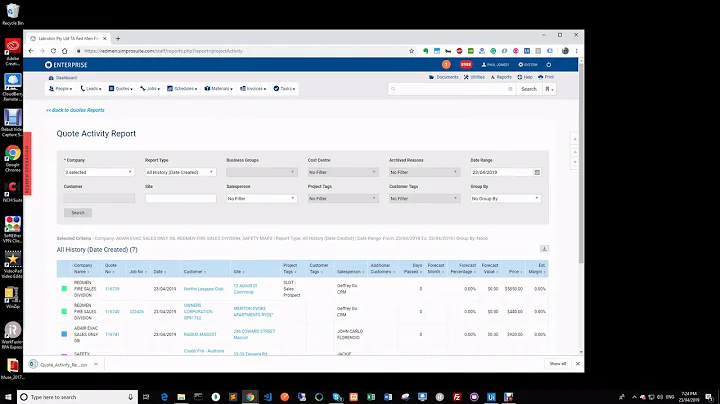Open the Tasks menu

point(284,89)
